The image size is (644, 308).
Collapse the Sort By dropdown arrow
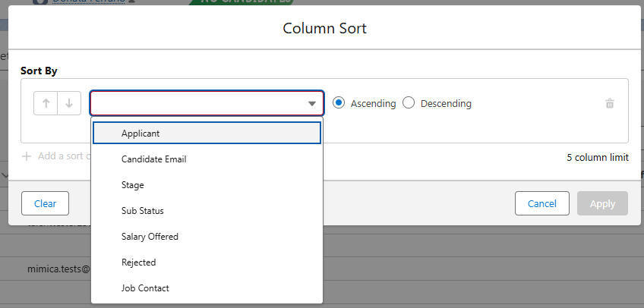click(x=311, y=104)
